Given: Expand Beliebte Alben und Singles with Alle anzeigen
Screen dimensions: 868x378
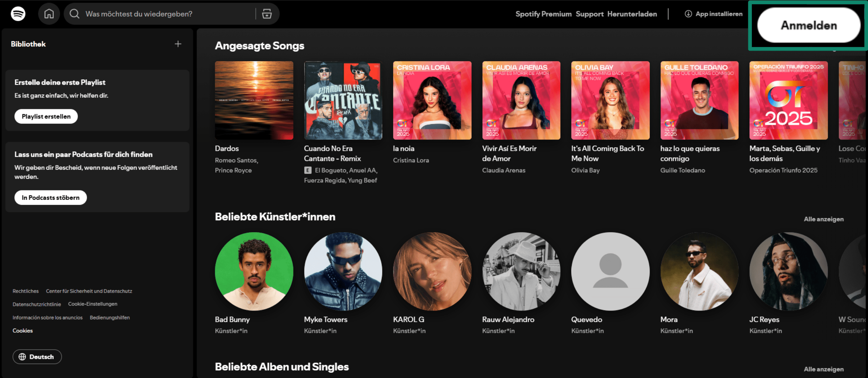Looking at the screenshot, I should coord(823,369).
